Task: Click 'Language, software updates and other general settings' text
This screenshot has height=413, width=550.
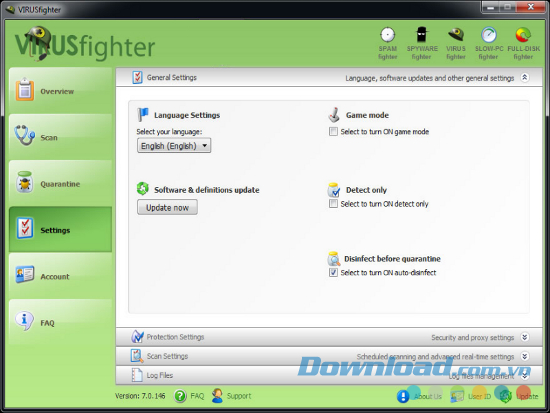Action: tap(430, 78)
